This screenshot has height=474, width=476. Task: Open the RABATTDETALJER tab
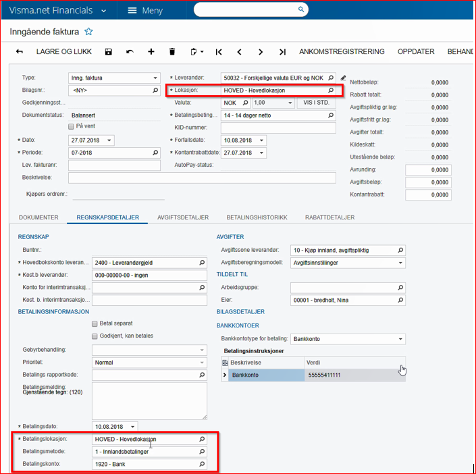[x=329, y=217]
